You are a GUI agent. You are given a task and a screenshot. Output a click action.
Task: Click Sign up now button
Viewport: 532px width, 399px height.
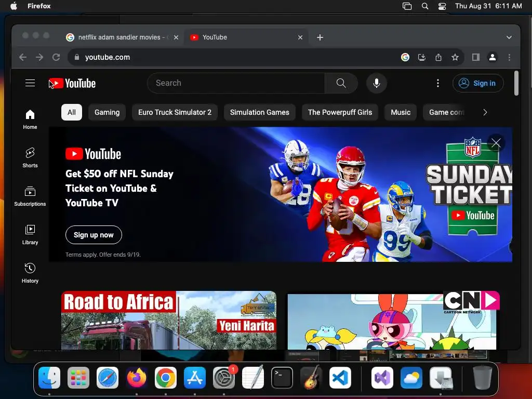click(x=94, y=235)
